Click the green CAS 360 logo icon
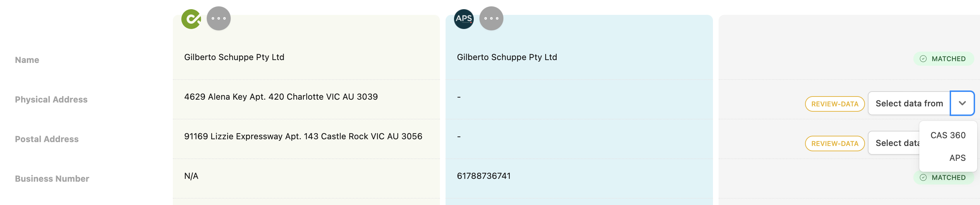Screen dimensions: 980x205 [191, 19]
